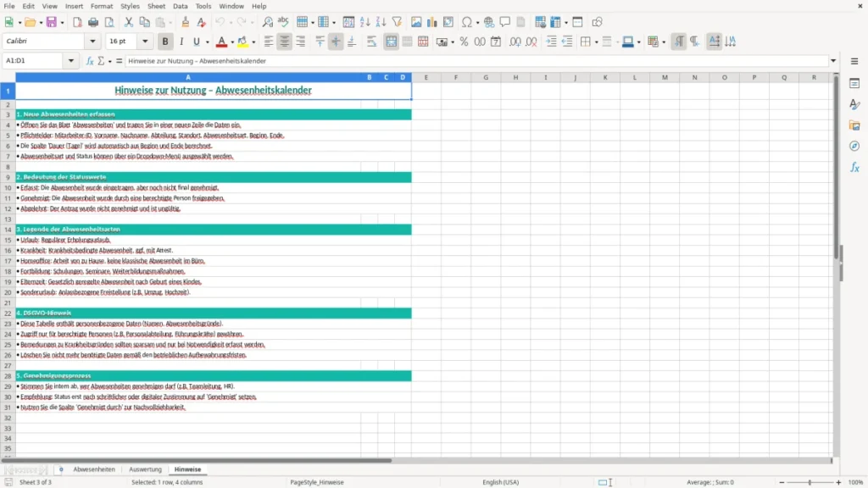Switch to the Abwesenheiten sheet tab
The image size is (868, 488).
point(94,469)
